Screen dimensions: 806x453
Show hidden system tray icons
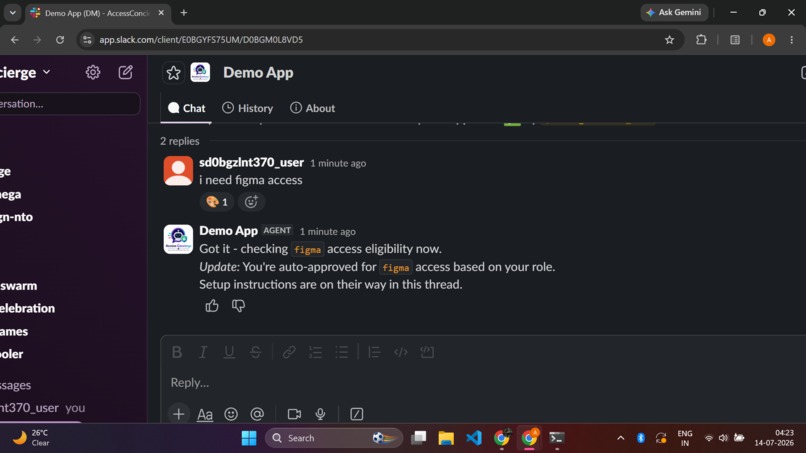tap(620, 438)
